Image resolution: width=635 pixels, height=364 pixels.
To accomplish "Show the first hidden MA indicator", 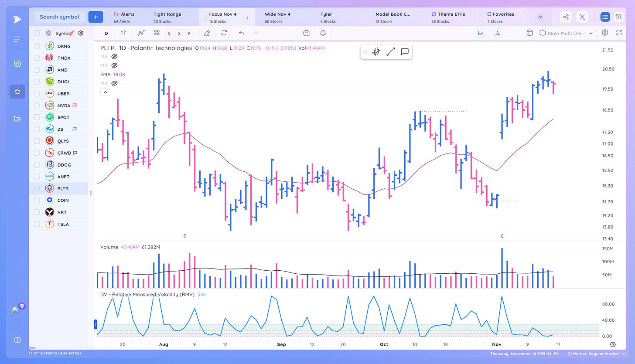I will [115, 57].
